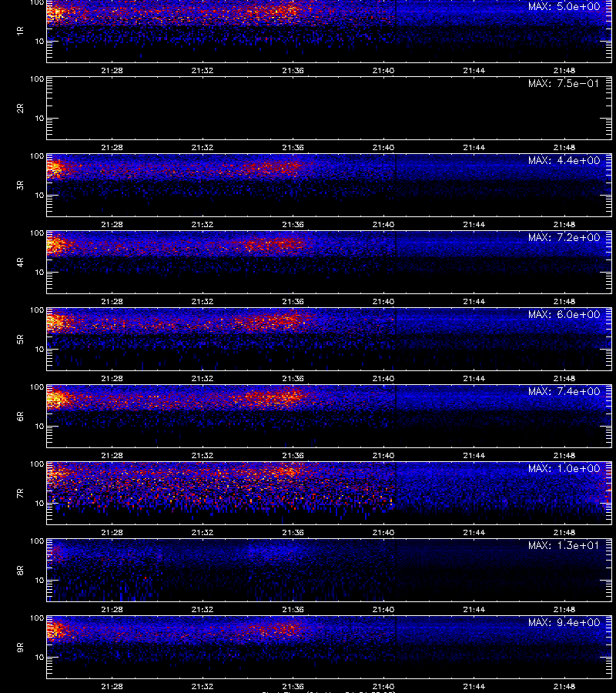Viewport: 616px width, 693px height.
Task: Select the 'MAX: 5.0e+00' annotation
Action: (x=564, y=7)
